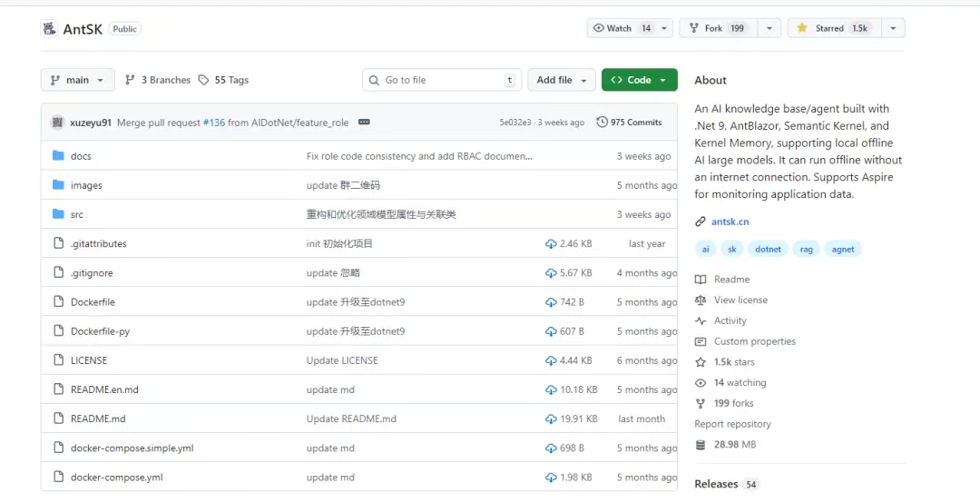The width and height of the screenshot is (980, 502).
Task: Click the Go to file search field
Action: 441,80
